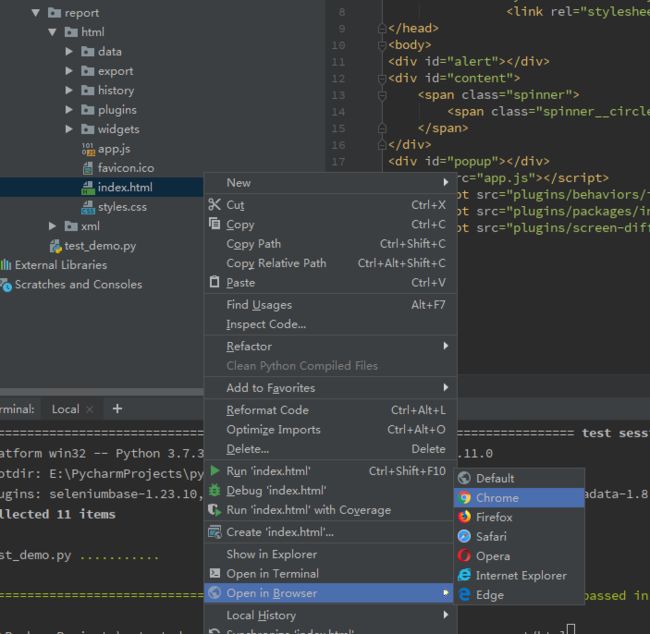Choose Copy Relative Path entry
This screenshot has width=650, height=634.
(331, 263)
